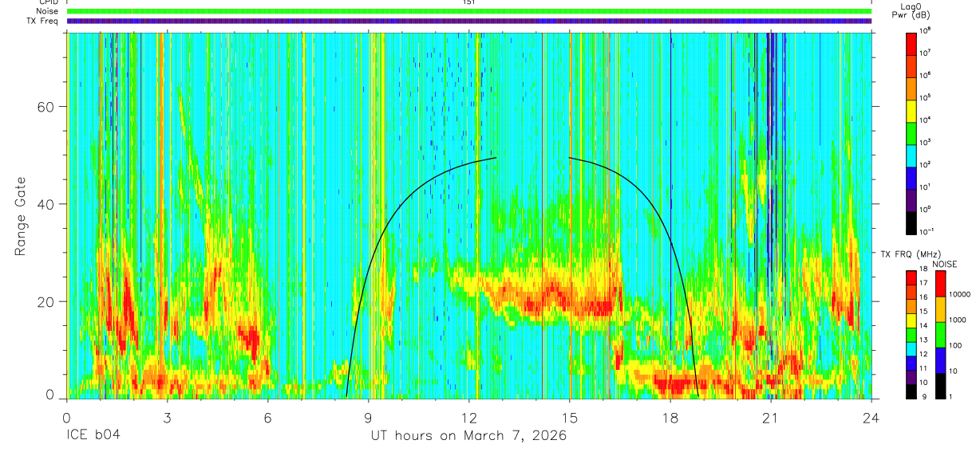
Task: Click the '6' UT hours tick label
Action: click(267, 416)
